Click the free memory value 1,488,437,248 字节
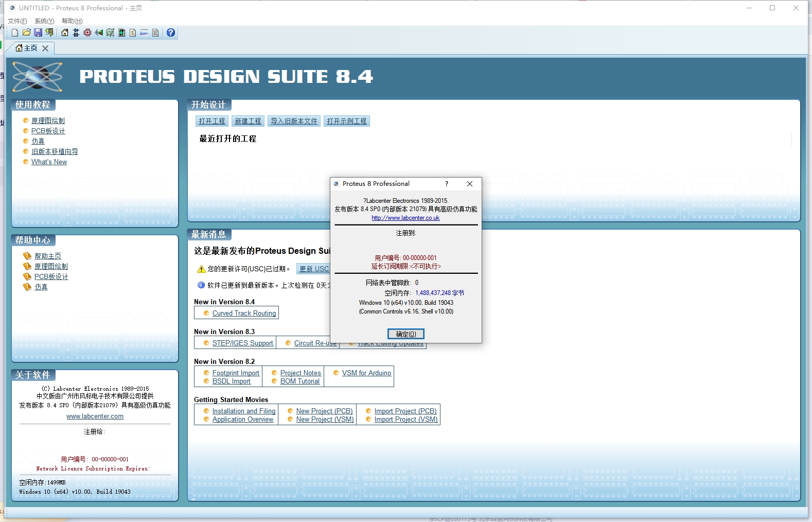Viewport: 812px width, 522px height. [x=439, y=293]
